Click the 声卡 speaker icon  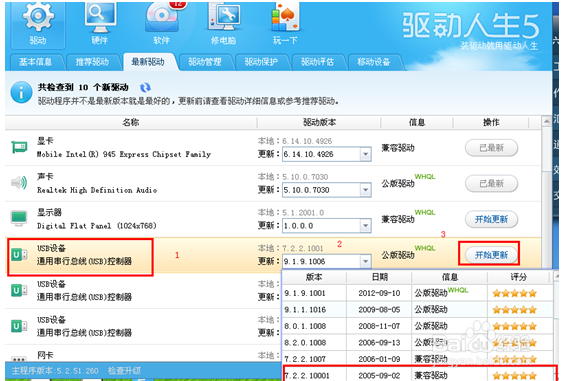coord(19,183)
